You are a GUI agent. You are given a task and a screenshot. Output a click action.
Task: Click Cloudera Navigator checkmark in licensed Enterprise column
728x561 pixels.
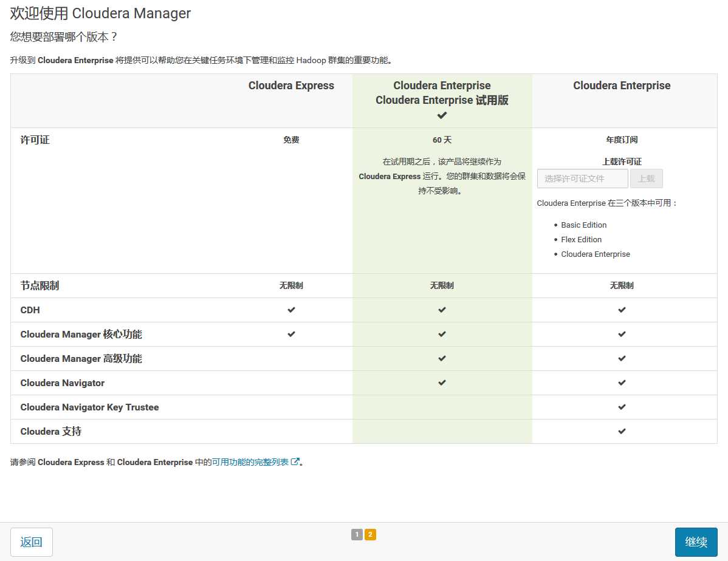[x=622, y=383]
